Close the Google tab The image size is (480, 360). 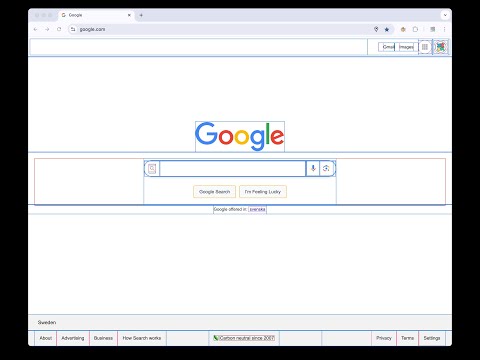tap(129, 15)
